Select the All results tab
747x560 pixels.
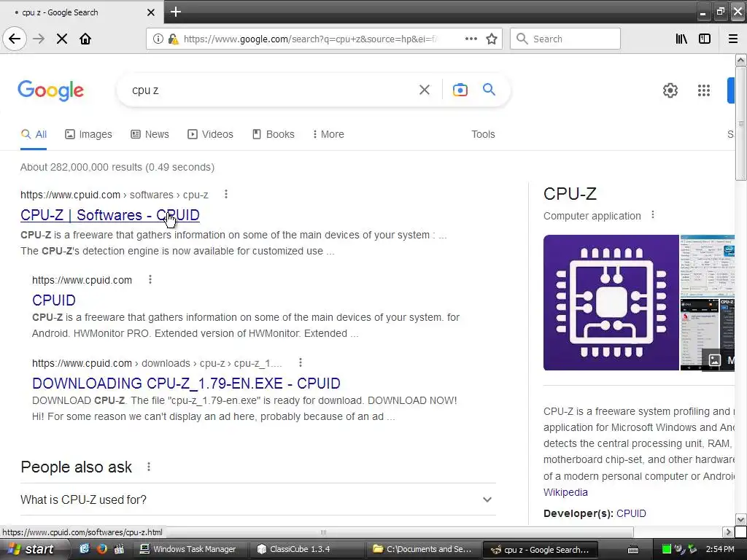point(34,134)
